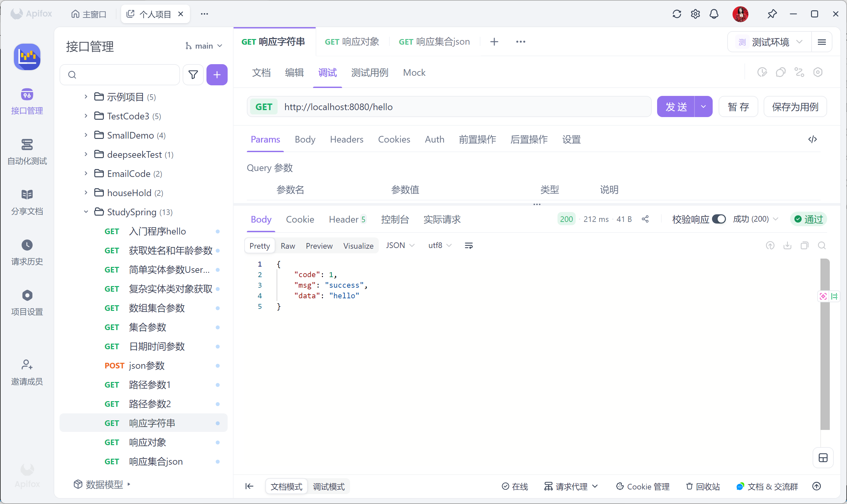Click the 保存为用例 button

[x=795, y=106]
